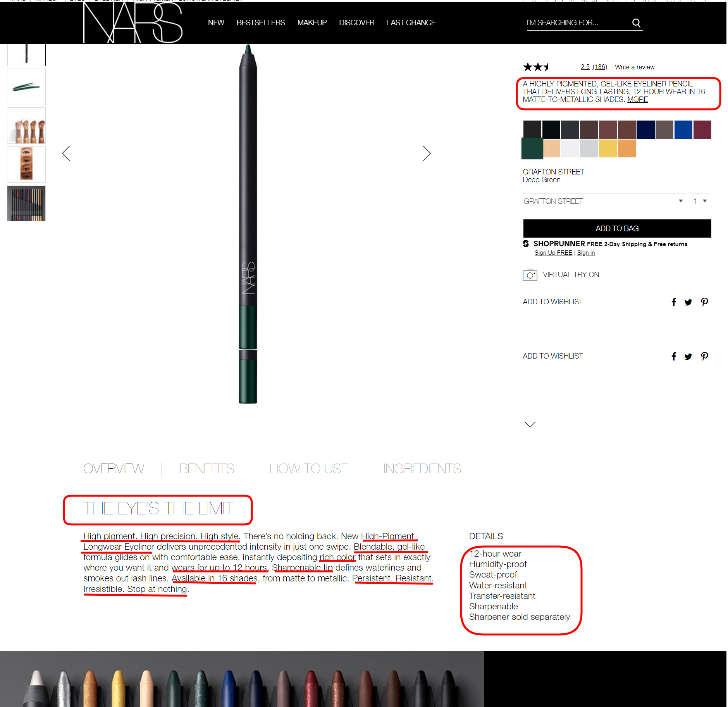The height and width of the screenshot is (707, 728).
Task: Open the green swatch stroke thumbnail
Action: click(x=26, y=87)
